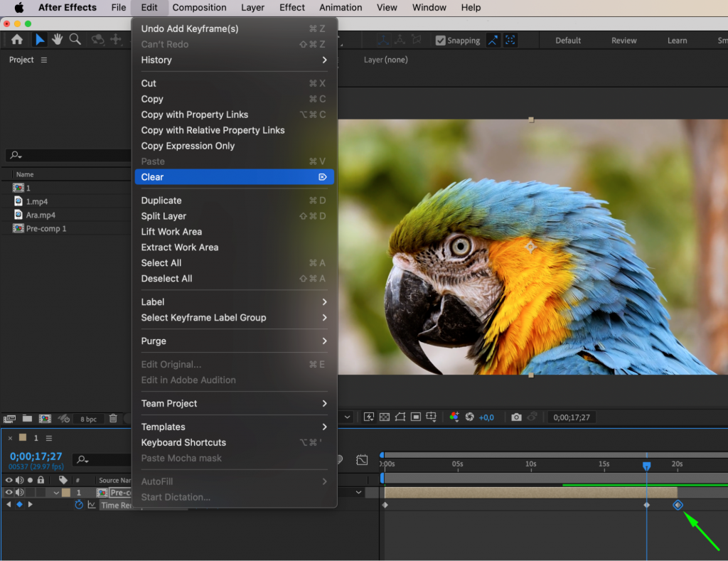Viewport: 728px width, 561px height.
Task: Click the trash icon in the project panel
Action: click(x=113, y=419)
